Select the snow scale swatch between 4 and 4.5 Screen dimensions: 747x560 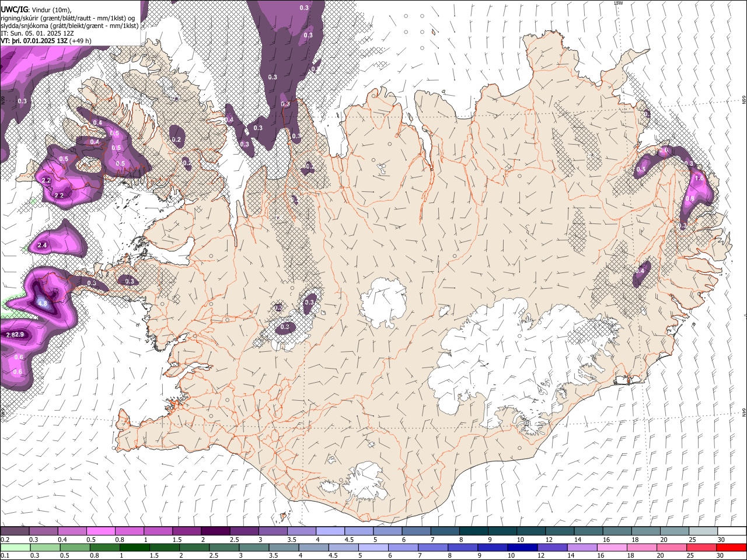pyautogui.click(x=330, y=531)
